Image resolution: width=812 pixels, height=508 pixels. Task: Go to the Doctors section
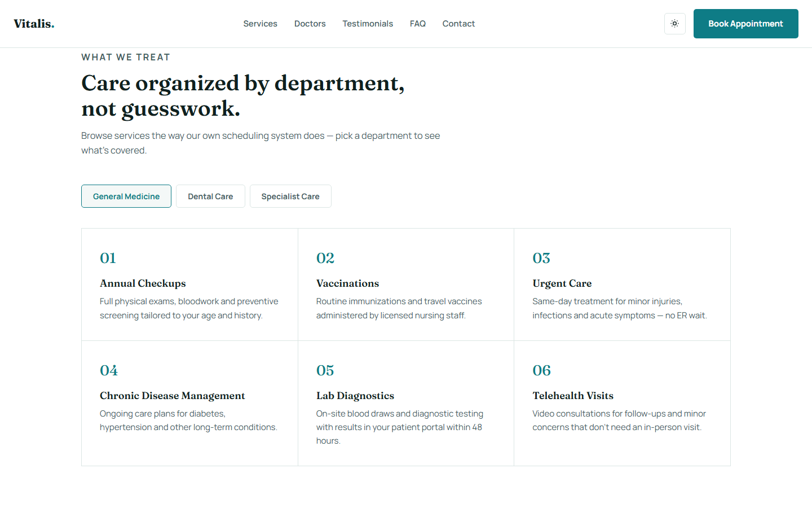tap(310, 24)
